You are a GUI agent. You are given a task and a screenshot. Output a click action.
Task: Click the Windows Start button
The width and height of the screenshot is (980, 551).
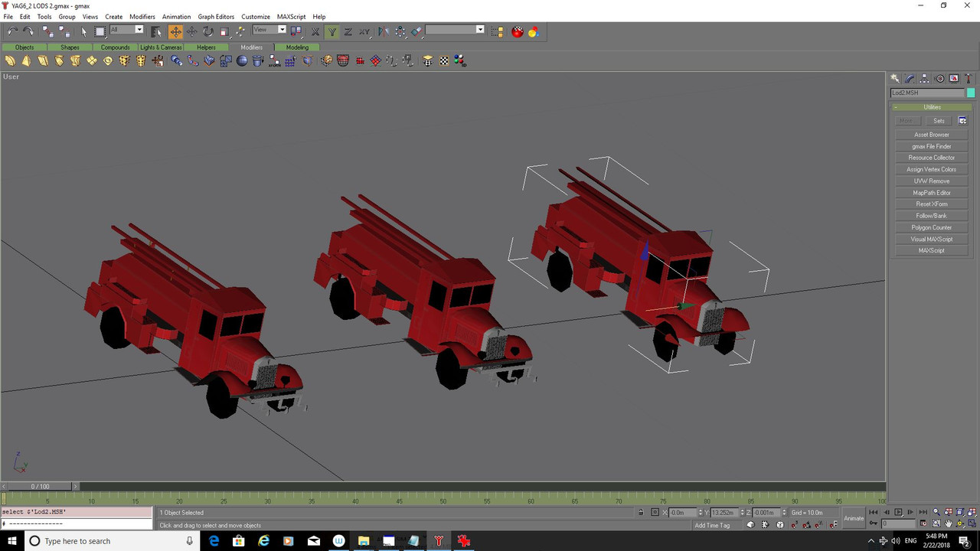tap(12, 541)
